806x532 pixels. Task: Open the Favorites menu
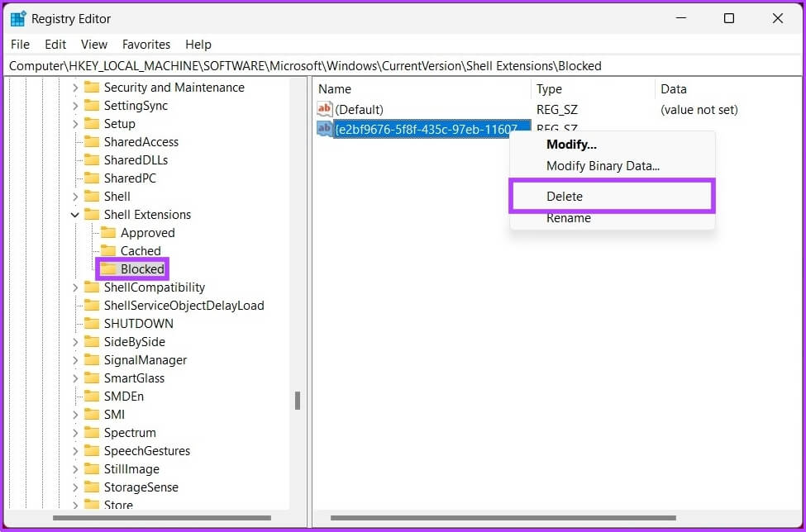tap(146, 45)
